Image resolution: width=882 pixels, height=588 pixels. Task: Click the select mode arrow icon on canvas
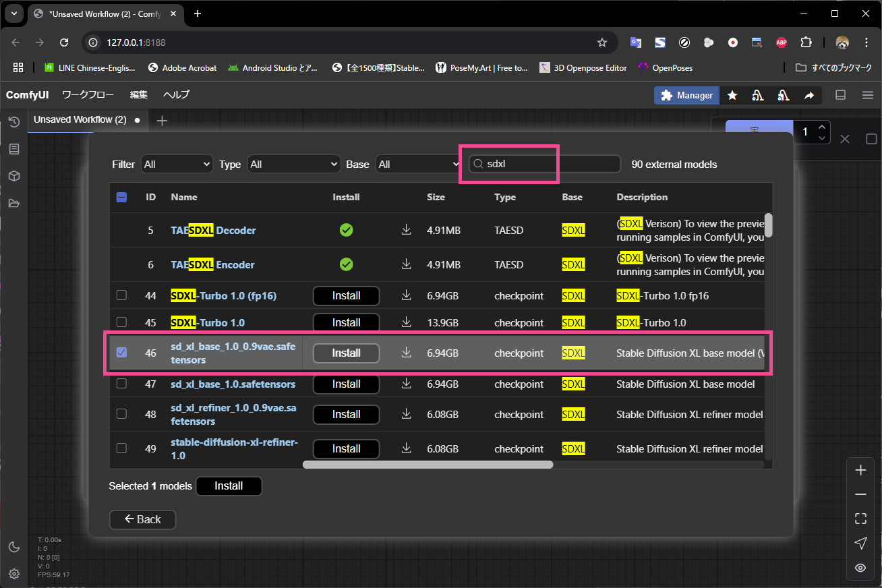(860, 543)
